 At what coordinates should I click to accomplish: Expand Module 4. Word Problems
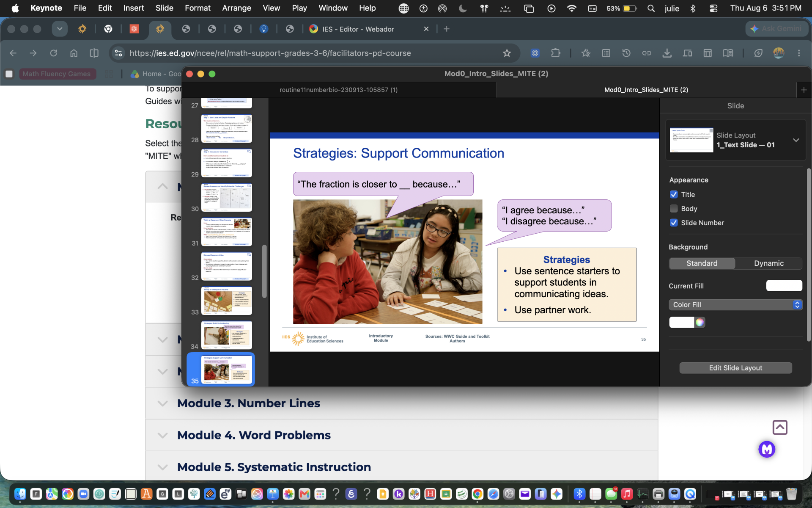[401, 435]
